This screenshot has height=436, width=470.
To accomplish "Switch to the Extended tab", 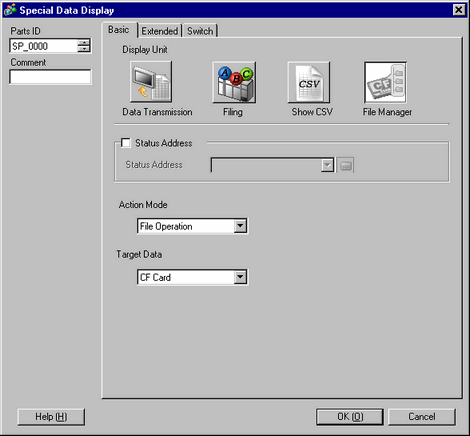I will point(160,31).
